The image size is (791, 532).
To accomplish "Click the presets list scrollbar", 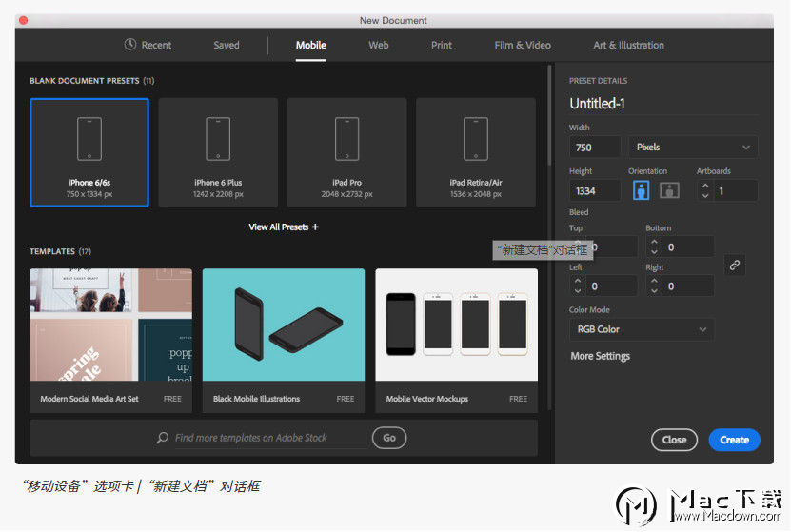I will pos(549,116).
